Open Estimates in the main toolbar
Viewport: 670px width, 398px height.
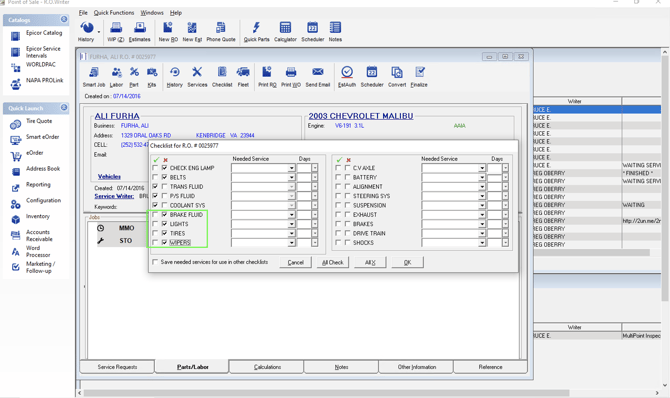(x=139, y=32)
